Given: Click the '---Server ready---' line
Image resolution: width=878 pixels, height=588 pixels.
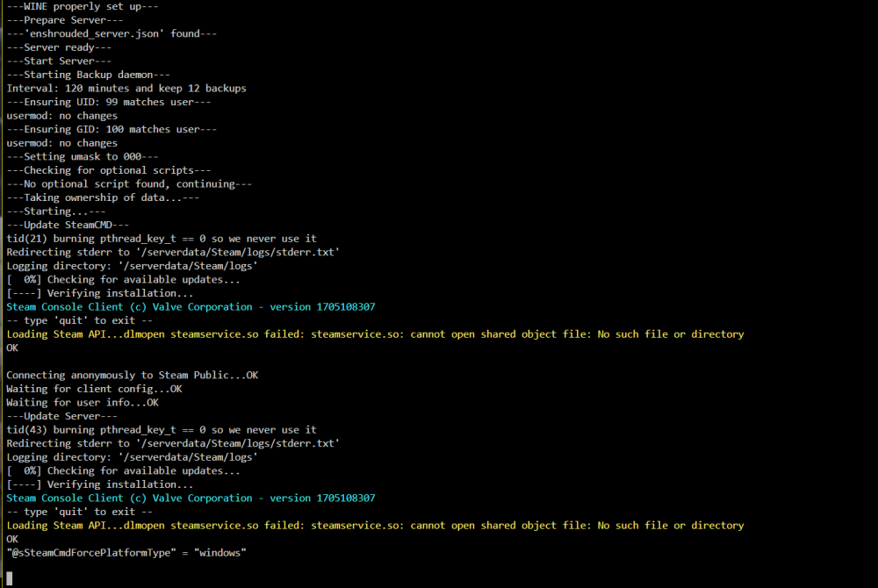Looking at the screenshot, I should (x=59, y=47).
